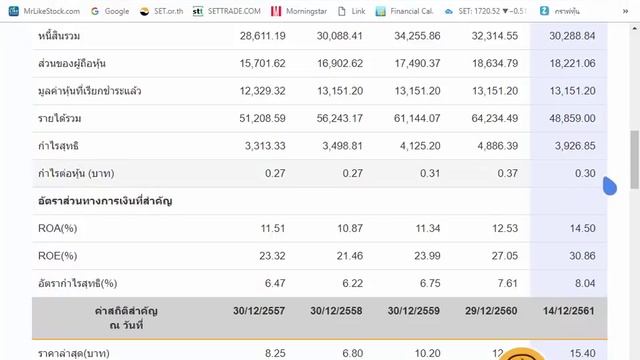
Task: Click the 29/12/2560 column header
Action: (x=491, y=311)
